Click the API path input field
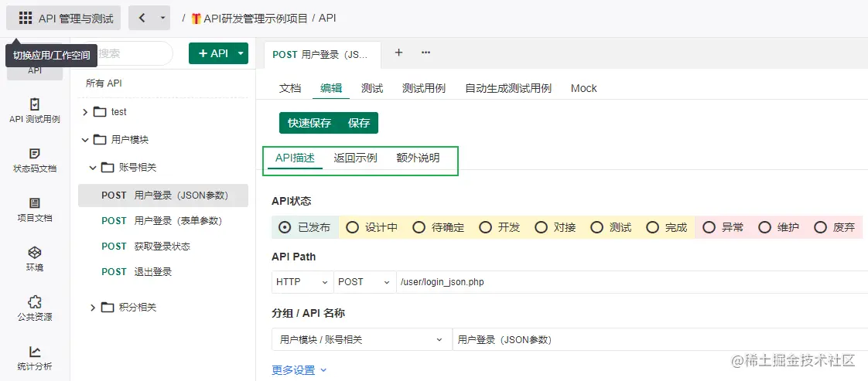 [619, 282]
